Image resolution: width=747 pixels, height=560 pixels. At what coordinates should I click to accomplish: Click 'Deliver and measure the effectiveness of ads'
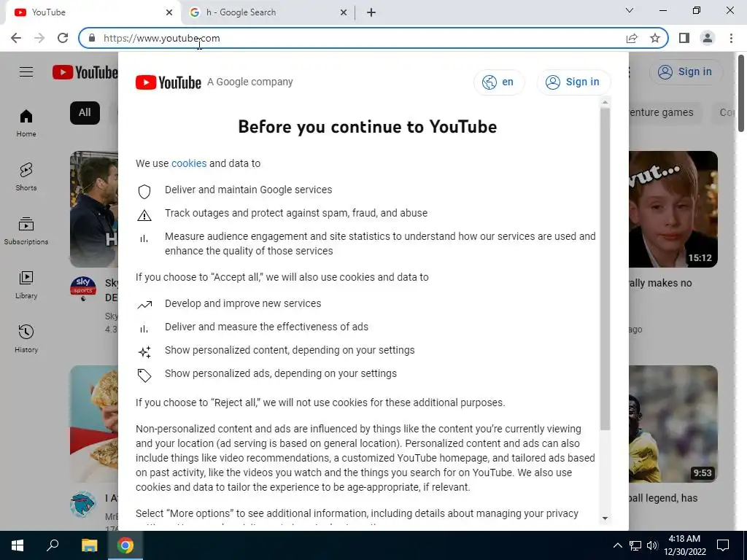[266, 327]
